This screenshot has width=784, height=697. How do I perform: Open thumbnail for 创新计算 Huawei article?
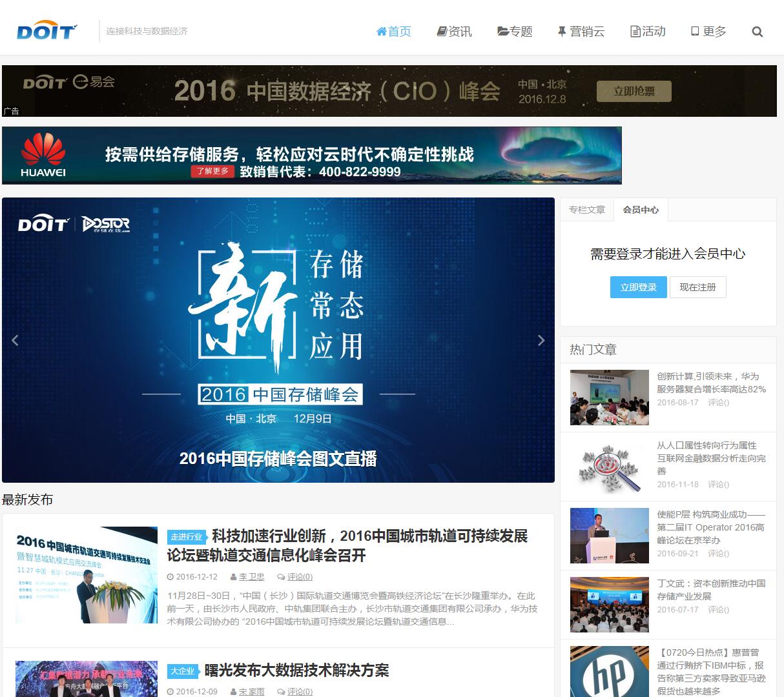pyautogui.click(x=610, y=398)
